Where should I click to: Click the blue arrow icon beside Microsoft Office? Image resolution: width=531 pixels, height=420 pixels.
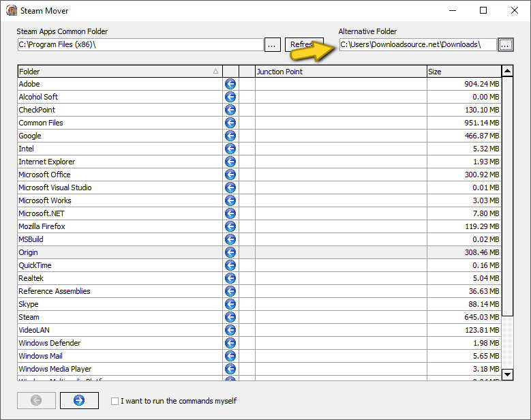coord(230,175)
